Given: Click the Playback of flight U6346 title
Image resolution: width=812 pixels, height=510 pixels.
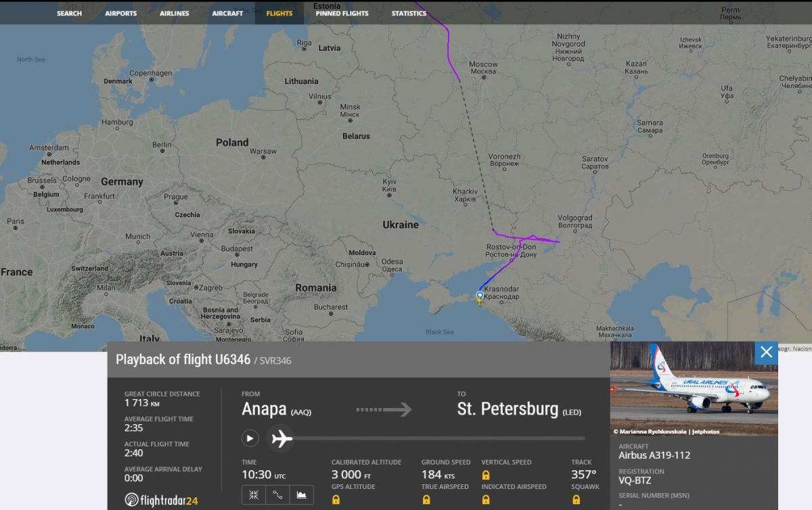Looking at the screenshot, I should pos(183,360).
